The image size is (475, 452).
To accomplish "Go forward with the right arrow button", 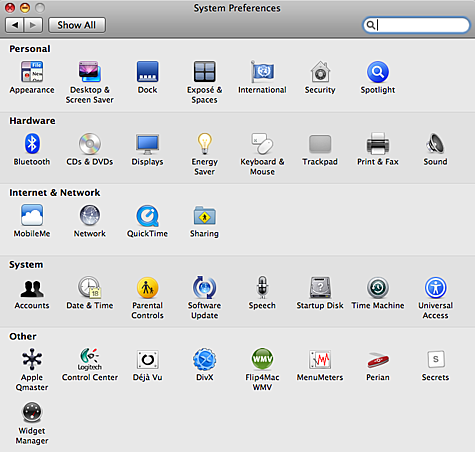I will (33, 25).
